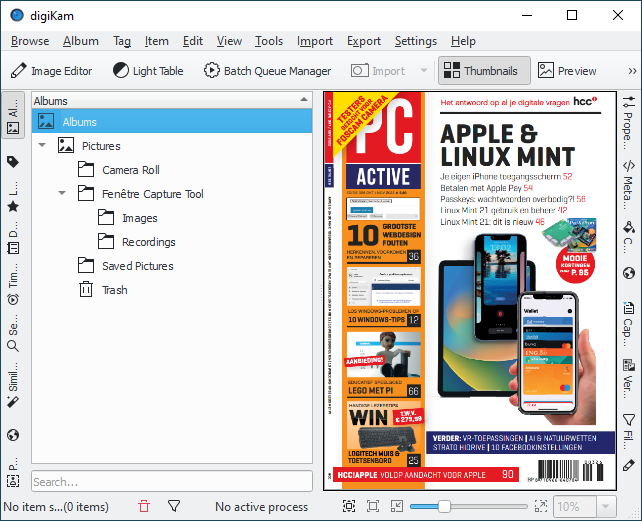Focus the album Search field

click(172, 481)
